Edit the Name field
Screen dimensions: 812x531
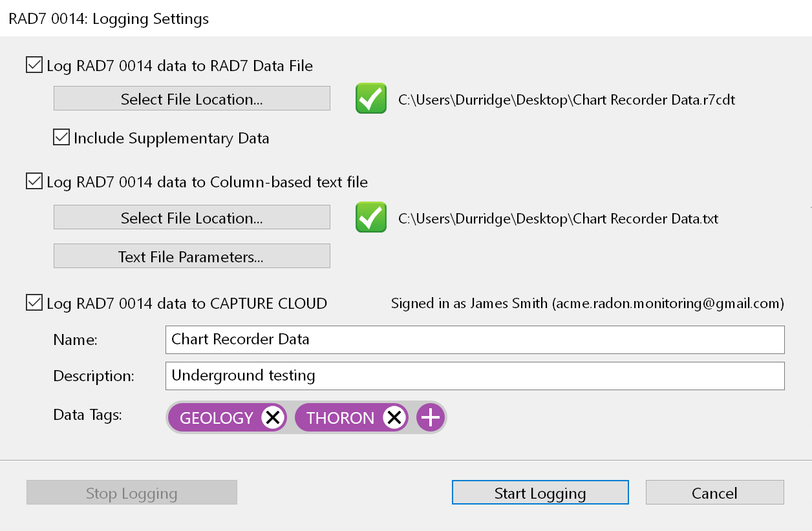pos(475,340)
